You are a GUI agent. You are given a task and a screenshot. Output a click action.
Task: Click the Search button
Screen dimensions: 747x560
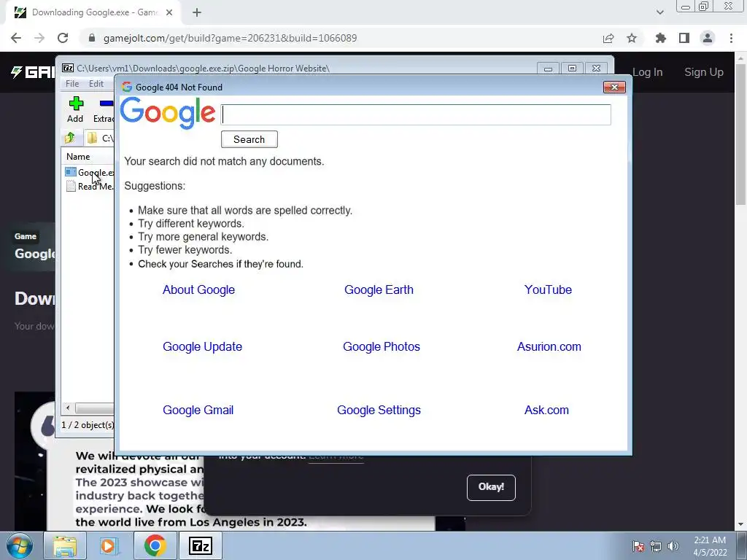click(x=249, y=139)
